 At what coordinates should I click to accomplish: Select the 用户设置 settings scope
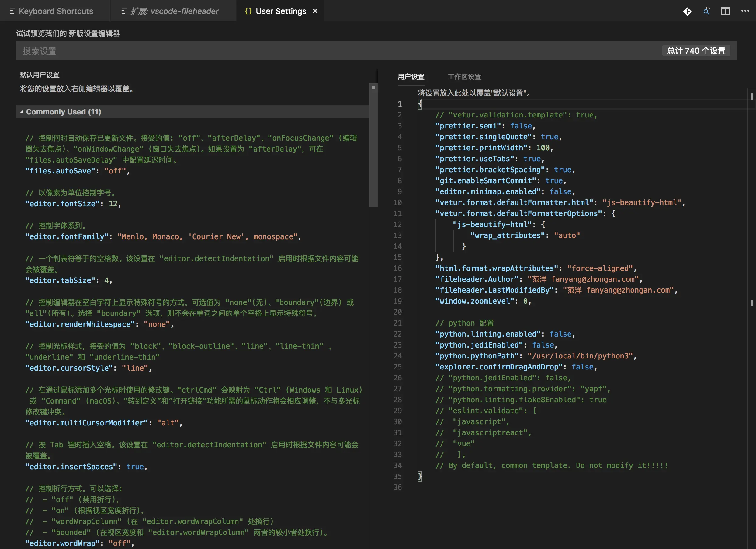(x=411, y=77)
